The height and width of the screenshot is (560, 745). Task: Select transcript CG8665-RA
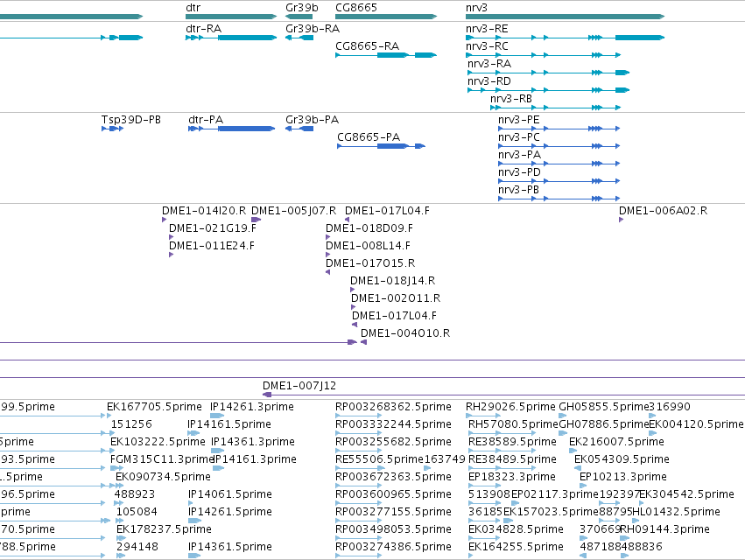coord(367,46)
